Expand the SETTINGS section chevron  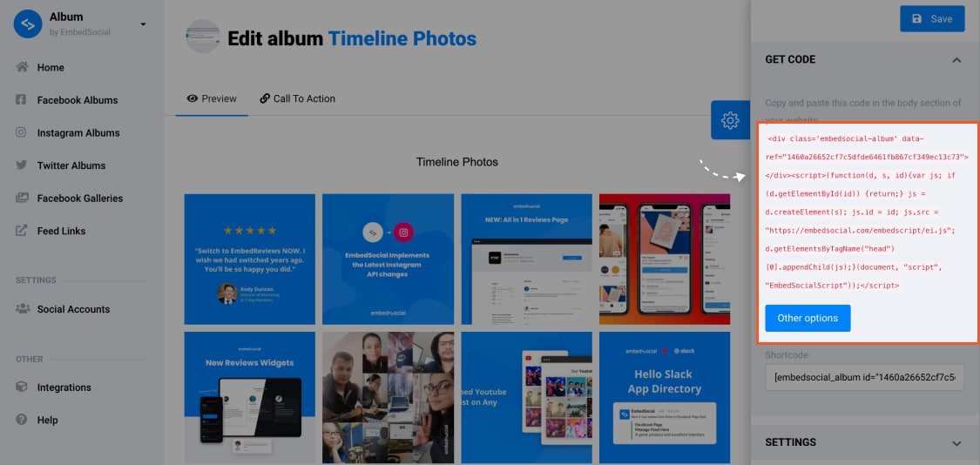coord(956,443)
